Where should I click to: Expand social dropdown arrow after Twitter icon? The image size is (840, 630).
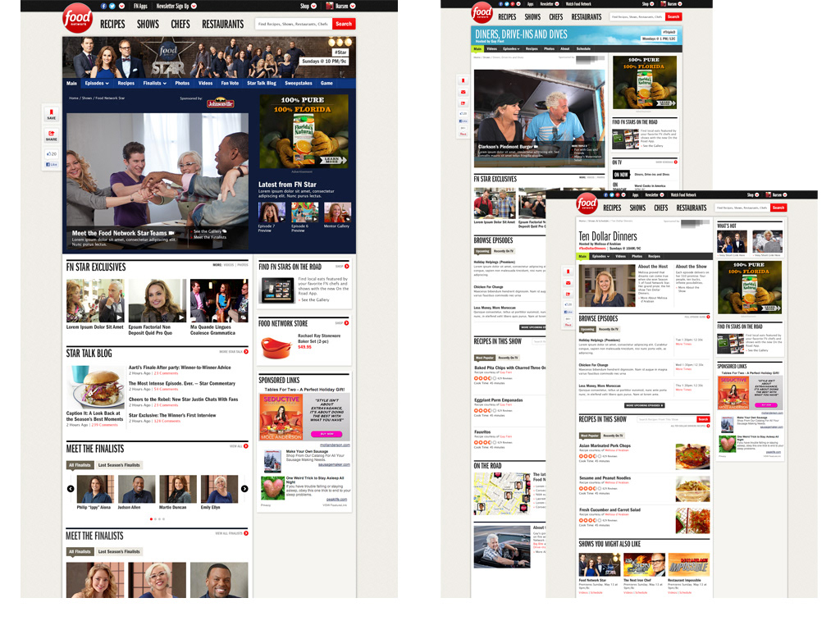click(x=121, y=6)
